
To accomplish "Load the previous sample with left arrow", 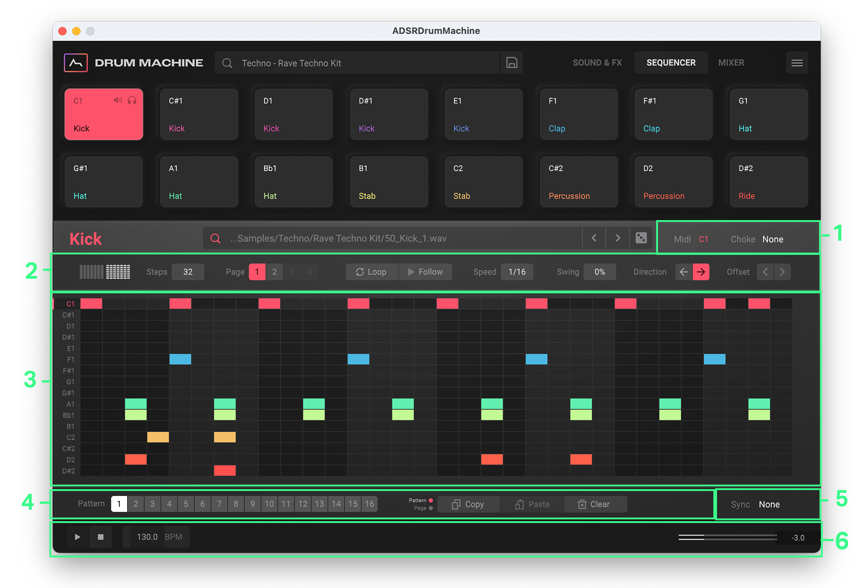I will (594, 238).
